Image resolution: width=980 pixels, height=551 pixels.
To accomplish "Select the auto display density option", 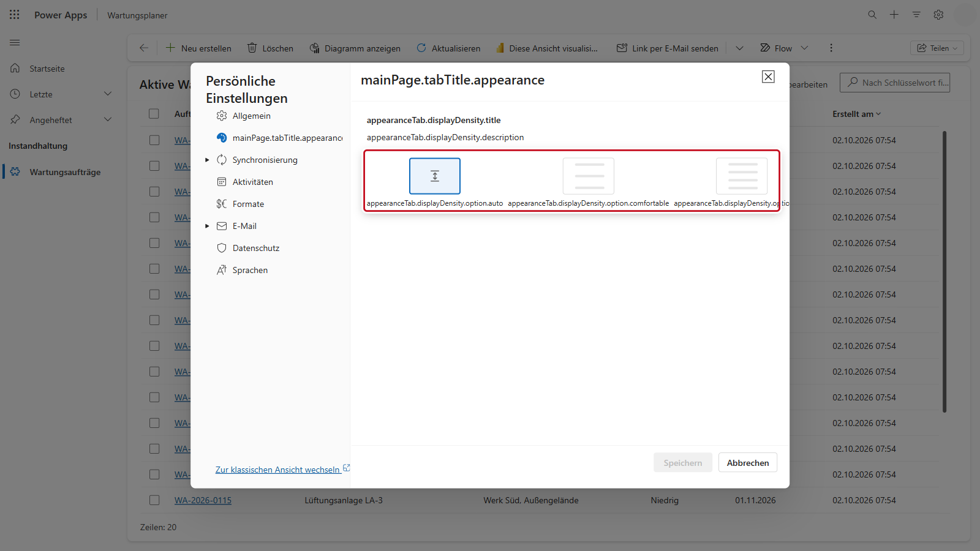I will click(x=435, y=176).
